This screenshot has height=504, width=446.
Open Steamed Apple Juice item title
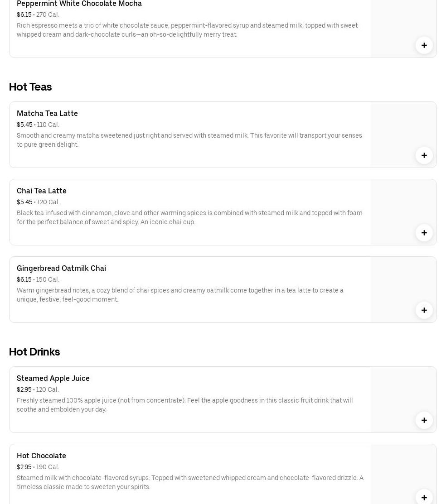coord(53,378)
